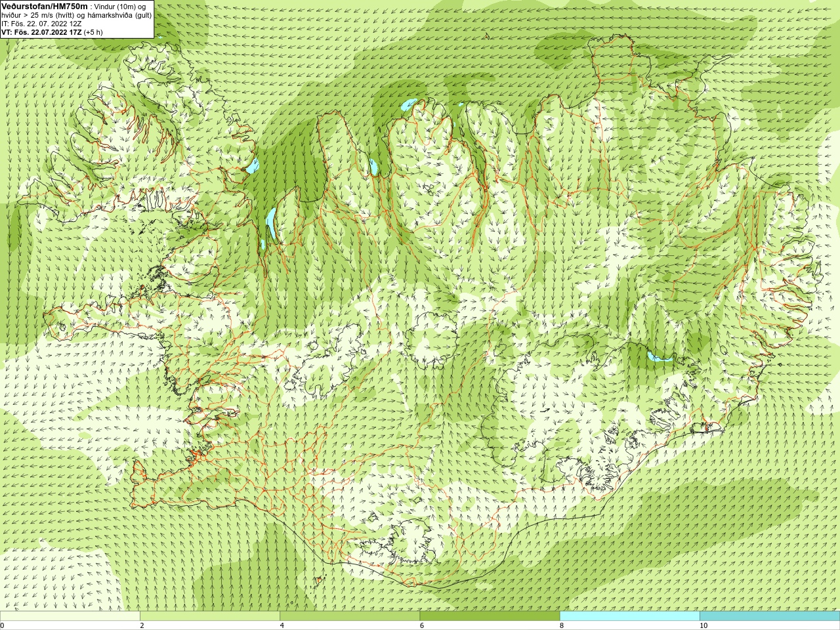Click the legend scale label '4'

282,625
